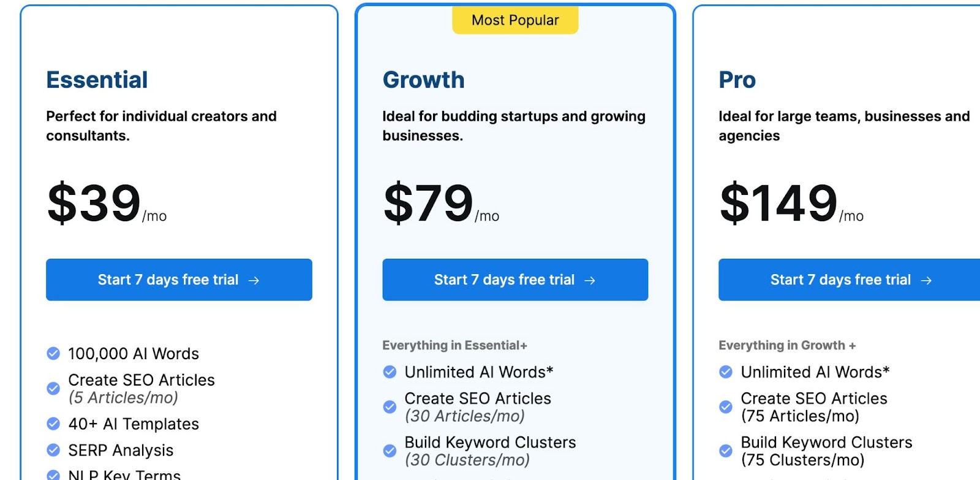Click checkmark beside Pro's Unlimited AI Words

point(726,372)
